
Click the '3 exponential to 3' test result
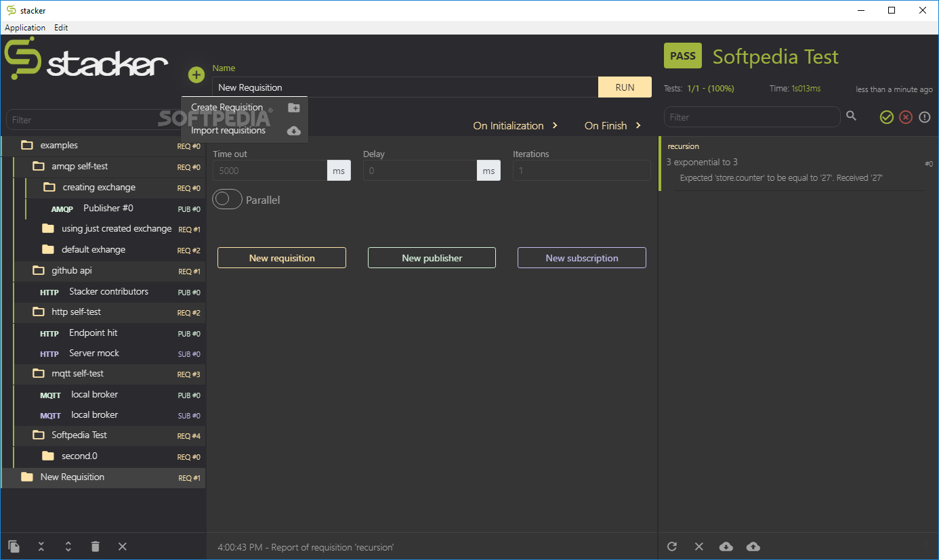[702, 162]
